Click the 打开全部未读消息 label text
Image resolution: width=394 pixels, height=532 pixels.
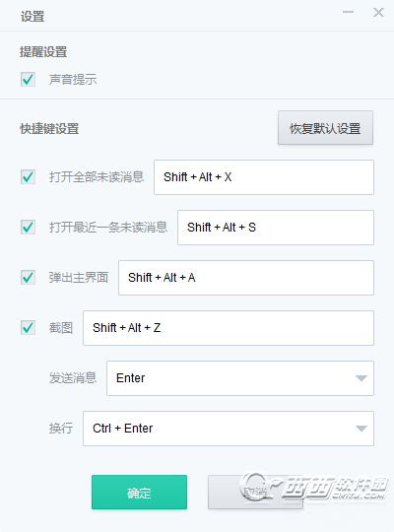[x=97, y=176]
